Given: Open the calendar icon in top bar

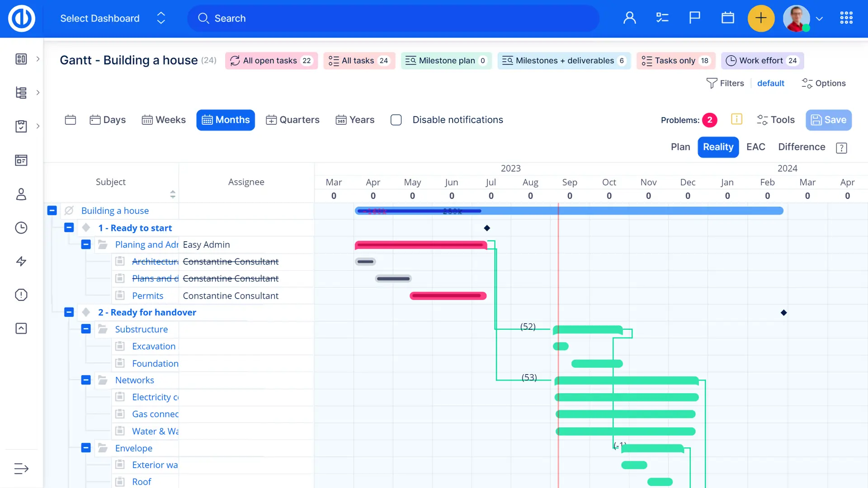Looking at the screenshot, I should (727, 18).
